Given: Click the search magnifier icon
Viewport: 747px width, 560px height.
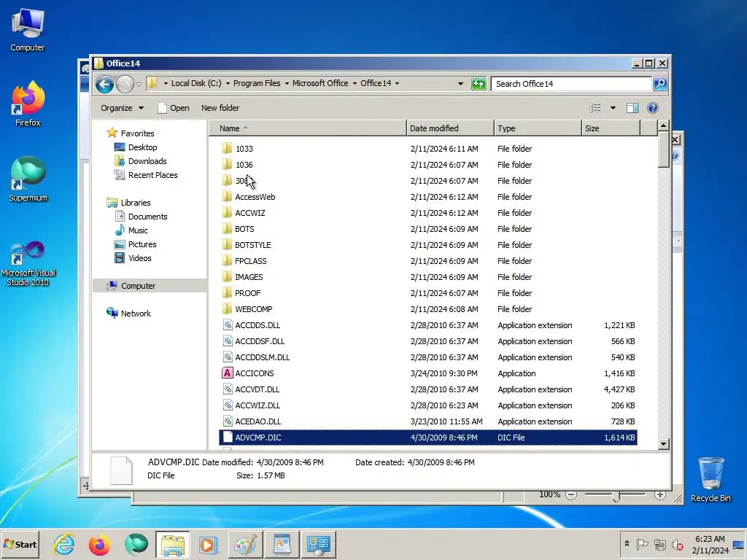Looking at the screenshot, I should pos(659,84).
